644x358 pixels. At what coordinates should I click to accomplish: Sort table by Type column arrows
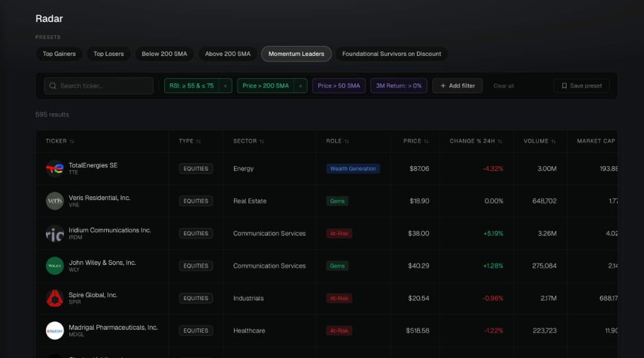pos(199,142)
